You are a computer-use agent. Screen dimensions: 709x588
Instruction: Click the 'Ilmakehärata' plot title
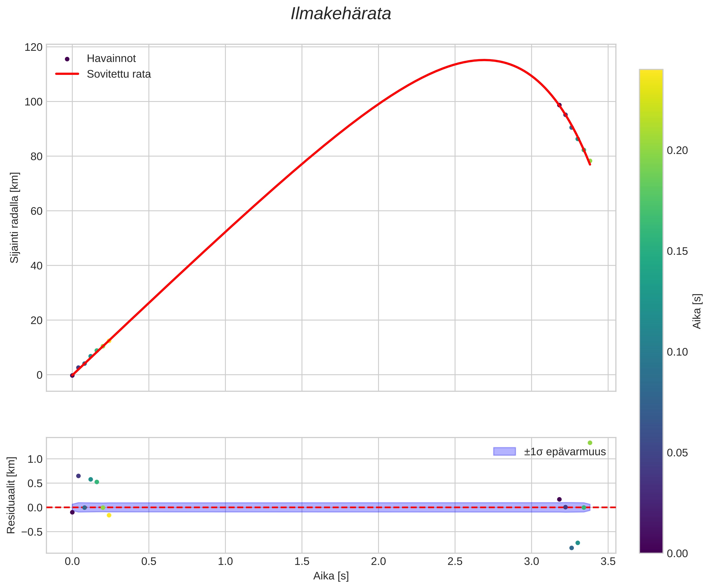pos(341,14)
